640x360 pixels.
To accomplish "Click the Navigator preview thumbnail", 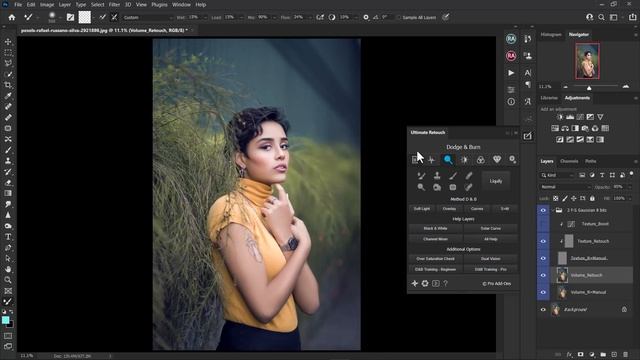I will click(x=587, y=61).
